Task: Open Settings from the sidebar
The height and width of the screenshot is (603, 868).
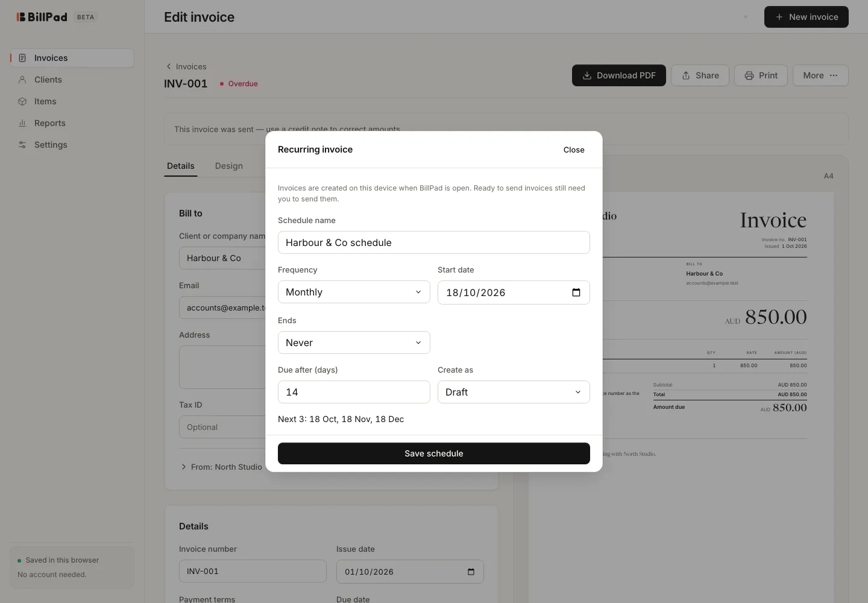Action: 72,145
